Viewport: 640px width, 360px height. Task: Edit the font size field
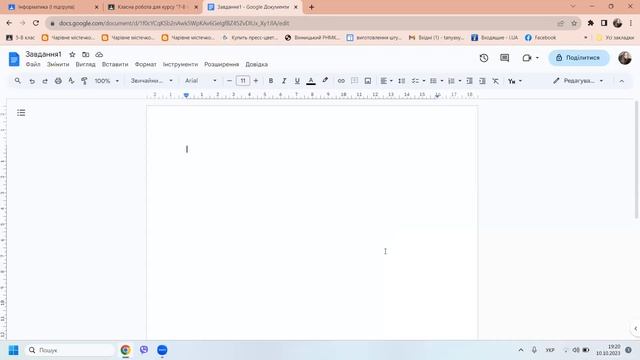(243, 81)
